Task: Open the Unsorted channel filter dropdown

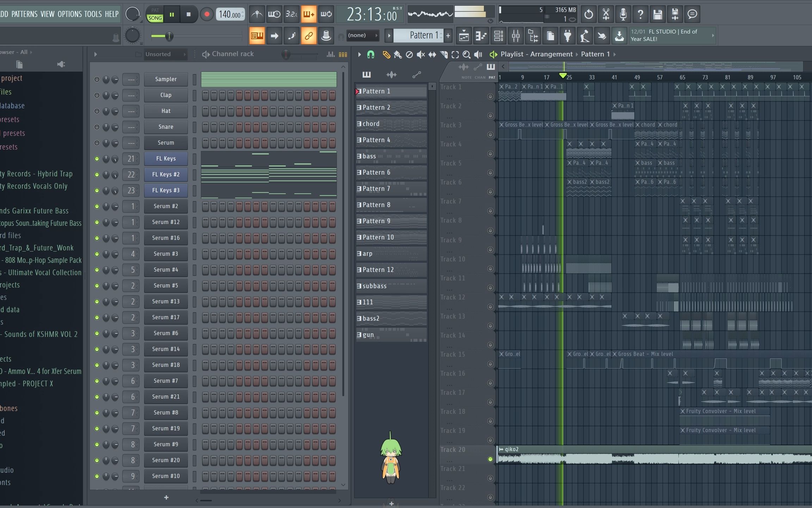Action: point(166,54)
